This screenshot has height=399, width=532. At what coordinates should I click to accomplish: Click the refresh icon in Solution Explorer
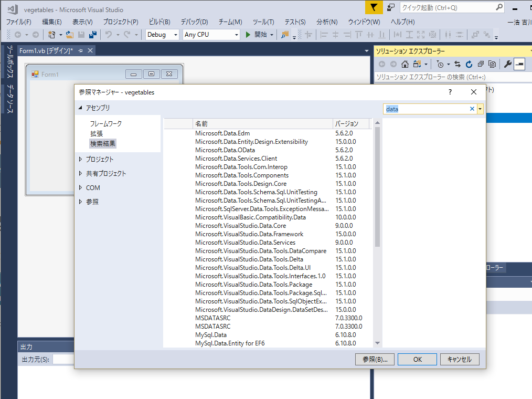(x=468, y=64)
